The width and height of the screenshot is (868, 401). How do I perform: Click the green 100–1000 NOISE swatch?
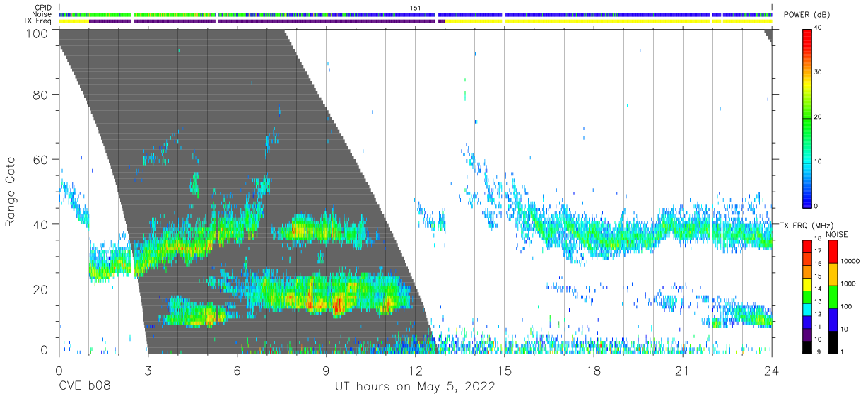833,296
